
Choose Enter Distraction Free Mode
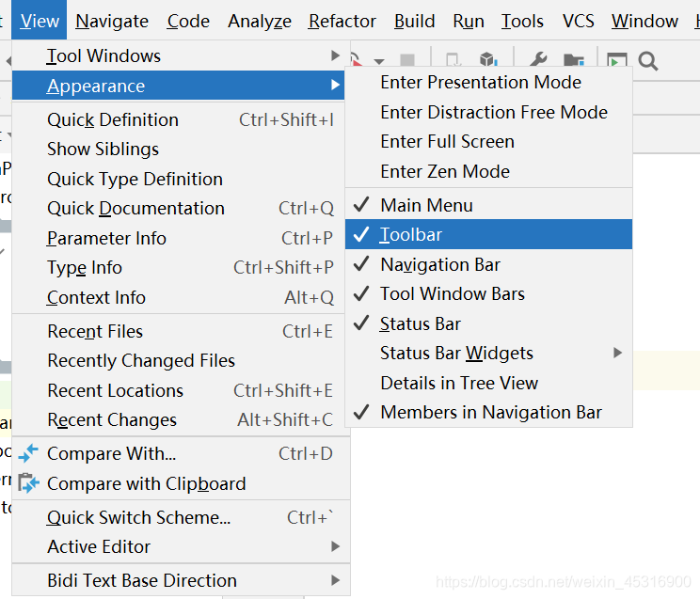pyautogui.click(x=494, y=112)
